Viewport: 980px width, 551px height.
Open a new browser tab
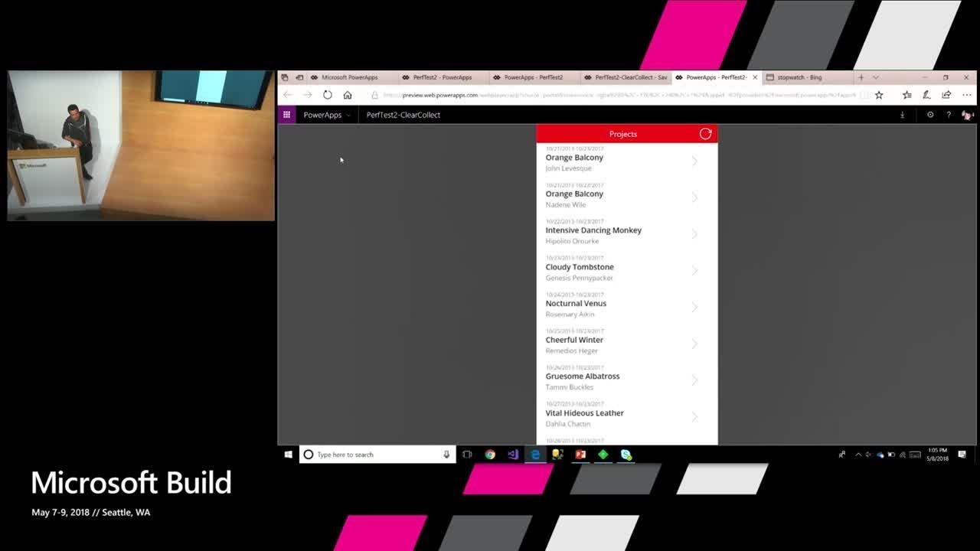(x=861, y=77)
